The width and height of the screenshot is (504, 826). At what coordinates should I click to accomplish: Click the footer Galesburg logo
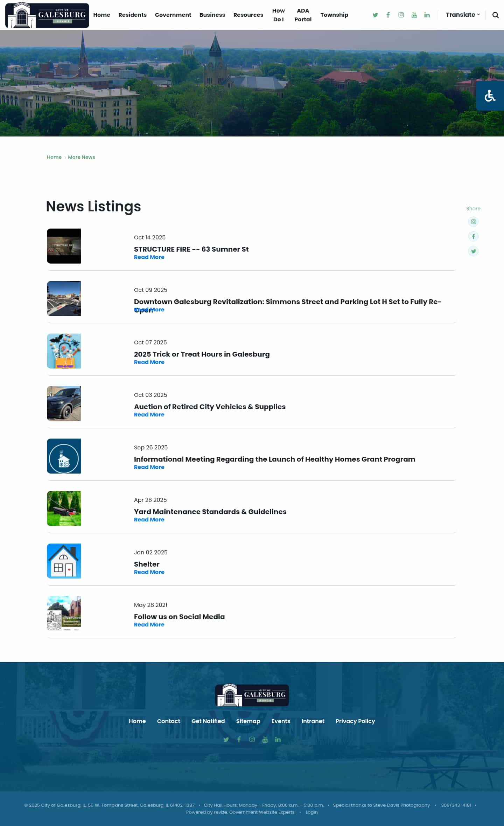pos(252,695)
